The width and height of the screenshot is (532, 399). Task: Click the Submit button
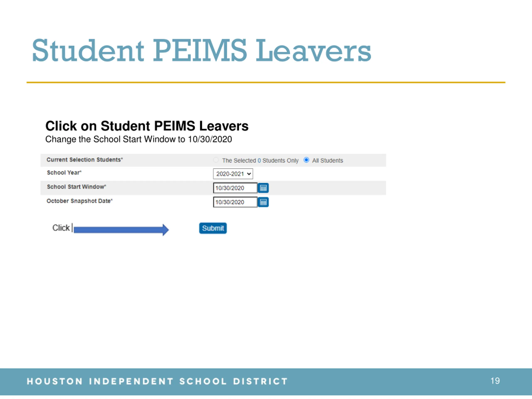[213, 228]
